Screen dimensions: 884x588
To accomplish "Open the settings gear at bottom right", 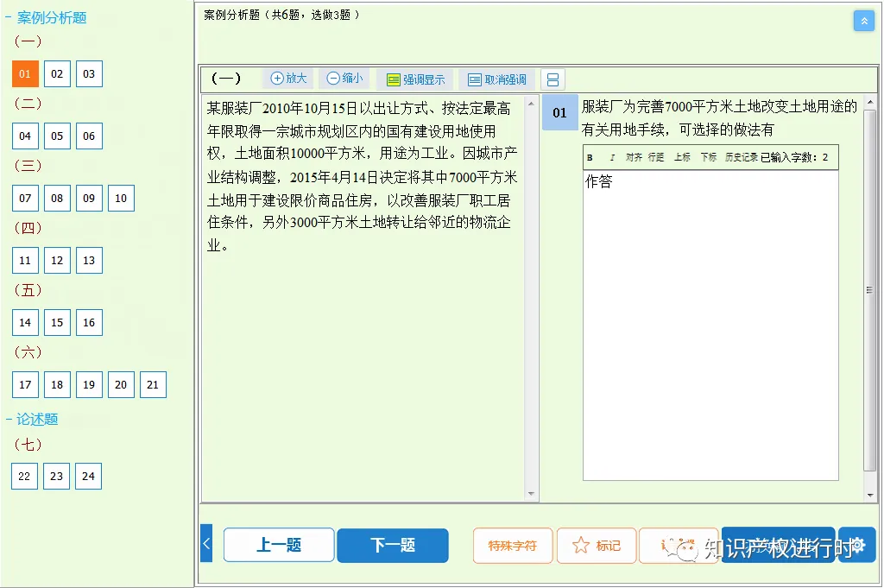I will tap(858, 546).
